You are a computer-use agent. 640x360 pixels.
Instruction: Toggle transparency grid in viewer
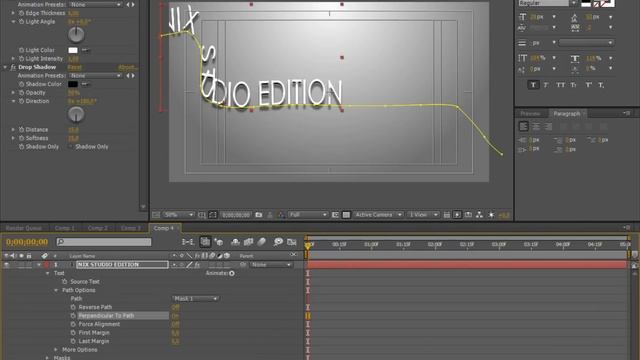click(346, 215)
